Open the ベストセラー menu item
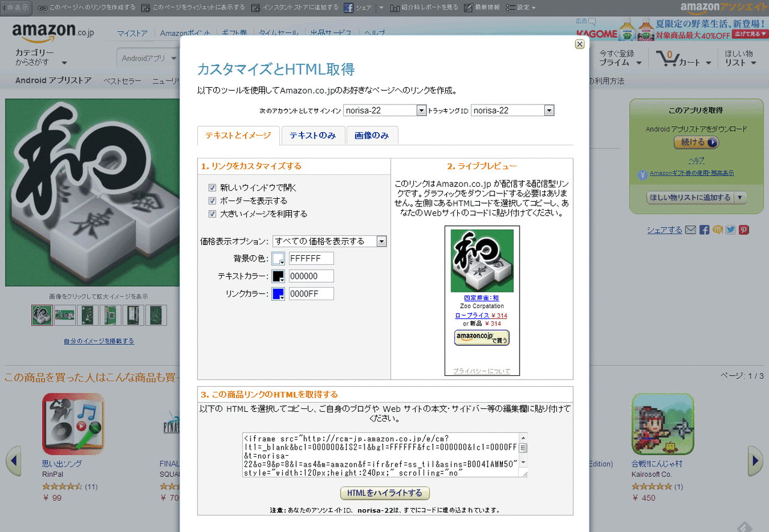Screen dimensions: 769x532 [x=122, y=81]
